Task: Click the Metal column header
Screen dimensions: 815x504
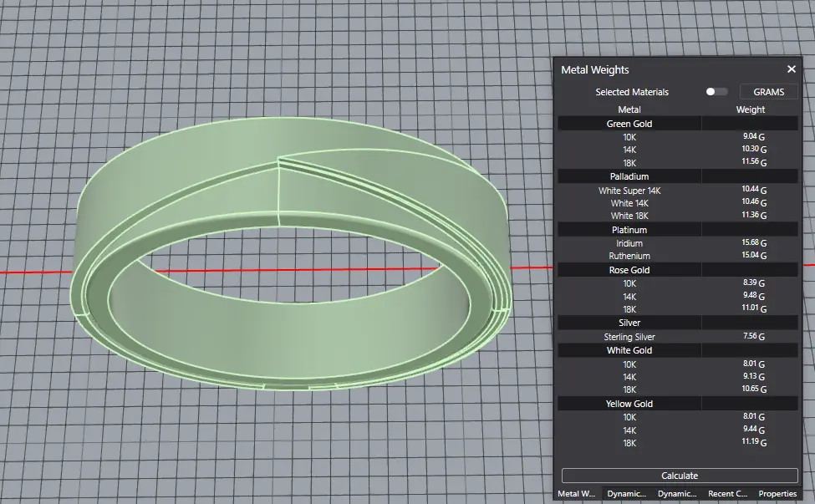Action: [629, 109]
